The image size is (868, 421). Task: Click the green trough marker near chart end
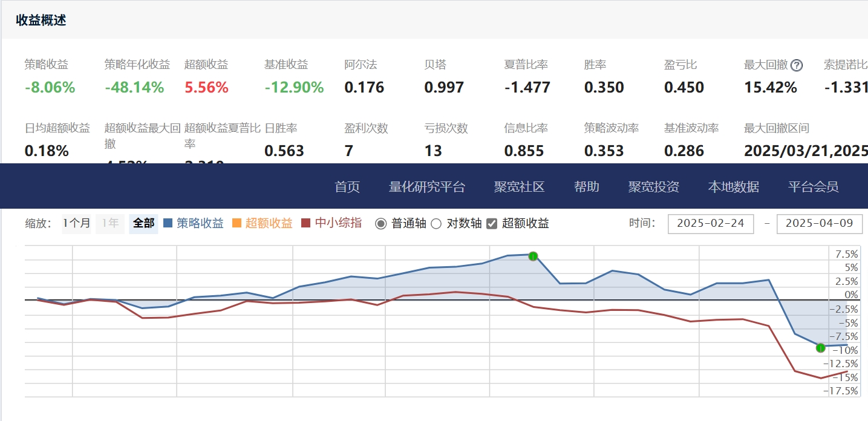tap(820, 348)
